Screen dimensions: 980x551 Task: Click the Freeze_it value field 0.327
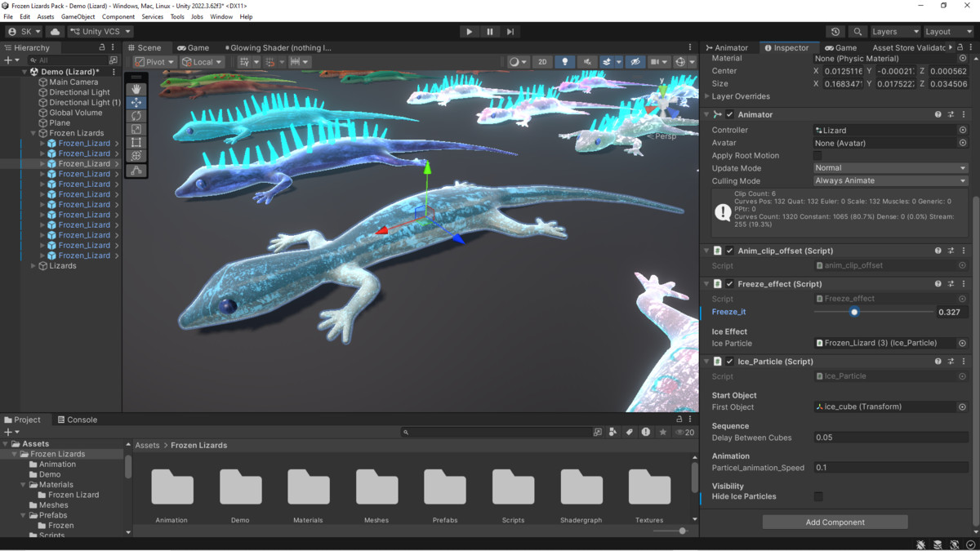951,313
